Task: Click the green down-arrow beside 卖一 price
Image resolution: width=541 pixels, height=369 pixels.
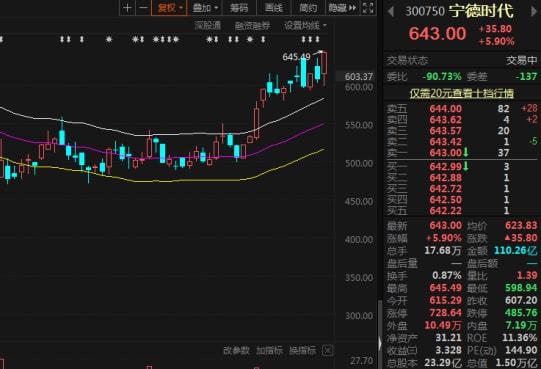Action: pos(466,152)
